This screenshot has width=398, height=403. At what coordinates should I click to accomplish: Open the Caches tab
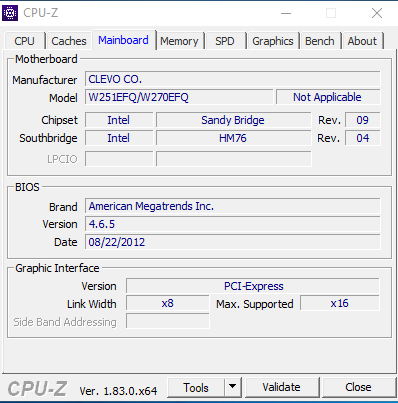click(69, 41)
